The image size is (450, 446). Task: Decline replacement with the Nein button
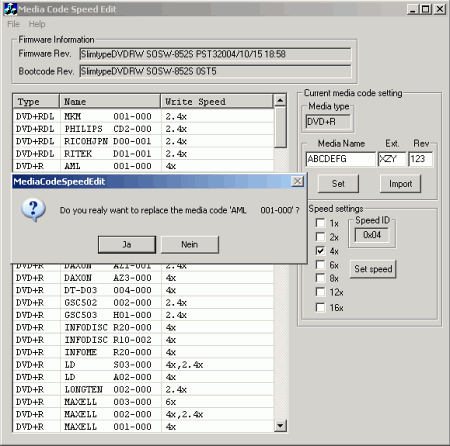pos(190,245)
